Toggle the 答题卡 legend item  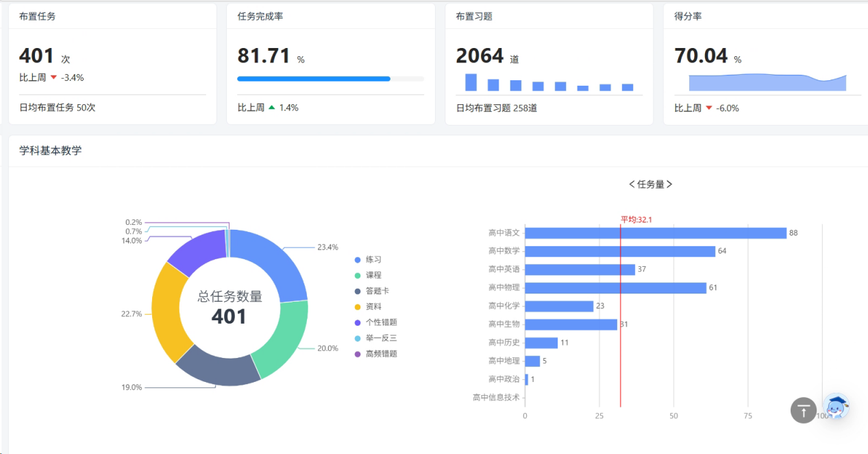[372, 291]
